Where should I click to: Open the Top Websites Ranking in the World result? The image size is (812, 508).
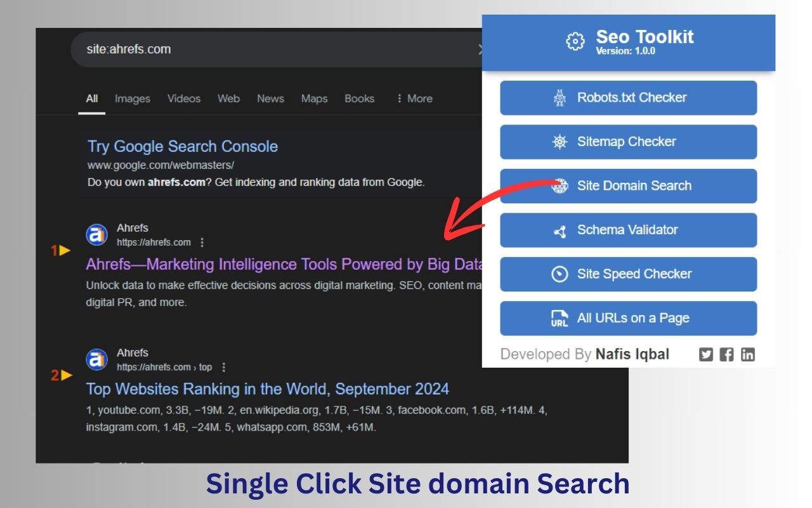[267, 389]
